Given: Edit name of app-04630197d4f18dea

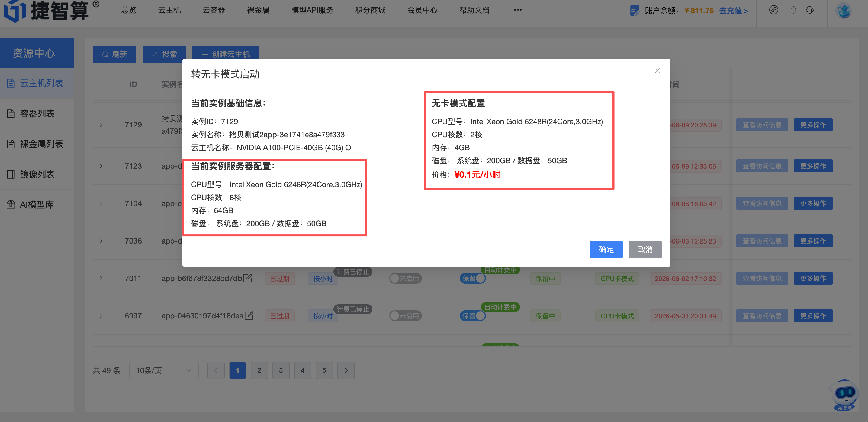Looking at the screenshot, I should click(x=249, y=315).
